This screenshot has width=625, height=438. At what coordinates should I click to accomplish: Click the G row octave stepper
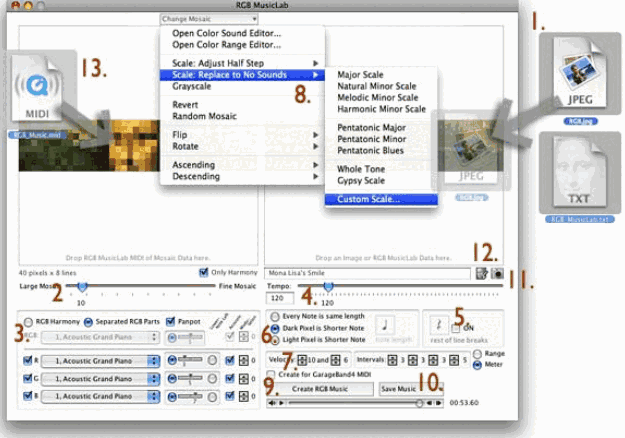(244, 379)
